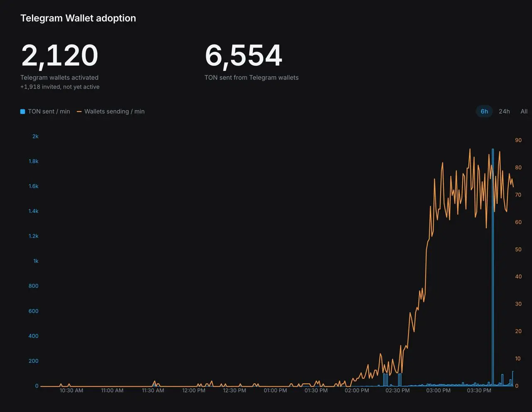Click the 20 right axis label
The width and height of the screenshot is (532, 412).
pyautogui.click(x=518, y=331)
